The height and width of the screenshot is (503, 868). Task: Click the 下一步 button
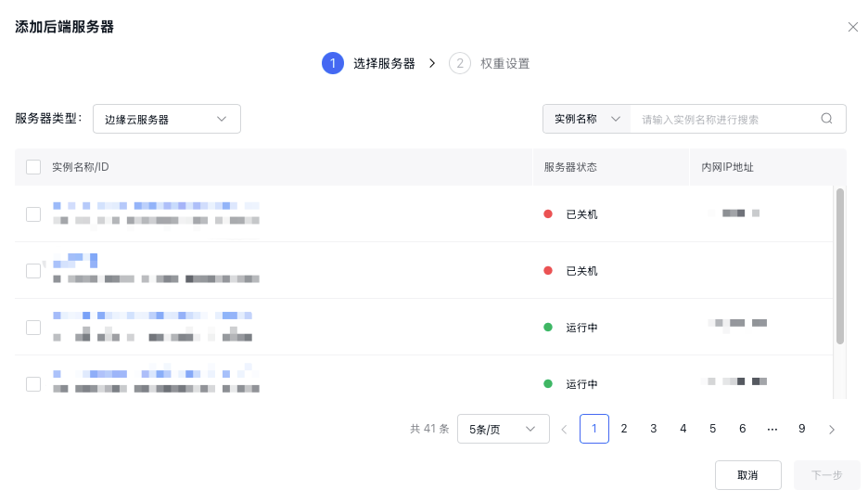[x=826, y=475]
